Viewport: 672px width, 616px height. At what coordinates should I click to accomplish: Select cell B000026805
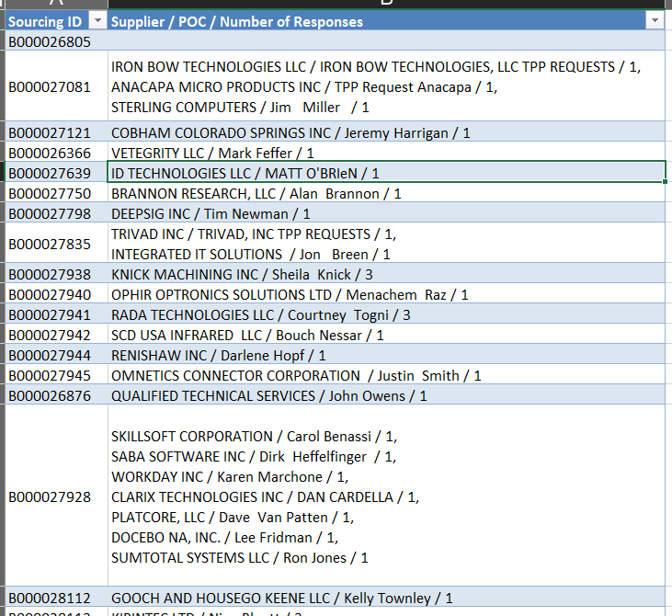point(56,41)
